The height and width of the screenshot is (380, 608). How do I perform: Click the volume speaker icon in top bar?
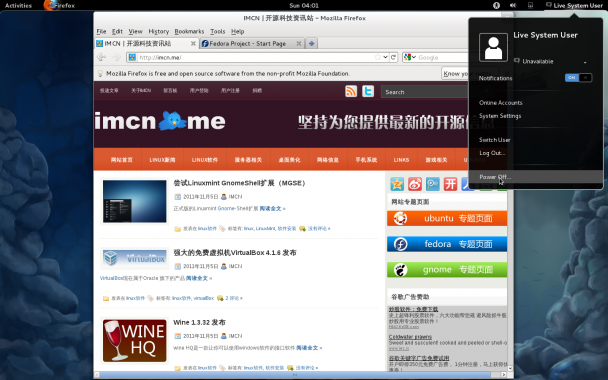click(513, 5)
